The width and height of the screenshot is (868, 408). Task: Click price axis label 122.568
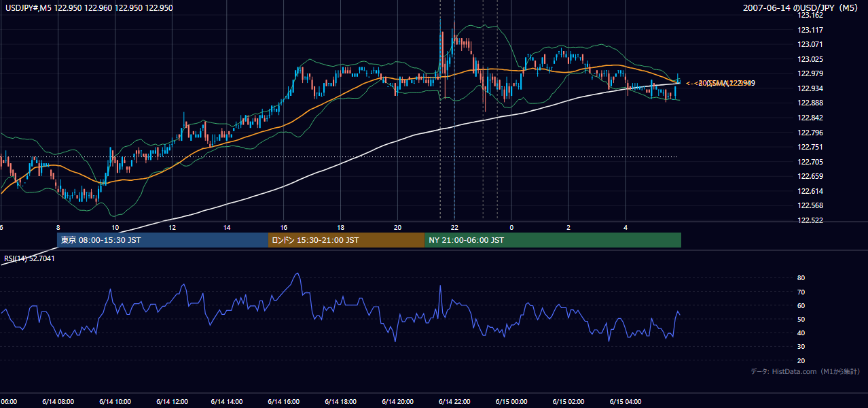[810, 206]
